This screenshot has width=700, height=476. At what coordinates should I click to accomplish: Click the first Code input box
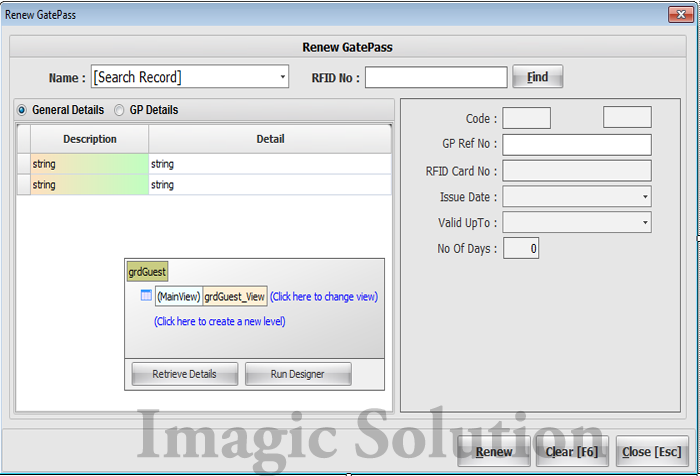coord(526,118)
